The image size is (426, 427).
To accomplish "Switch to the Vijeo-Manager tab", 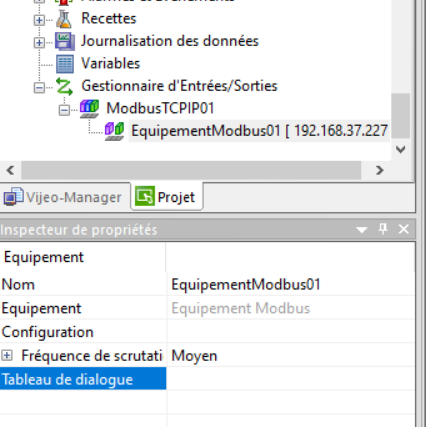I will point(63,197).
